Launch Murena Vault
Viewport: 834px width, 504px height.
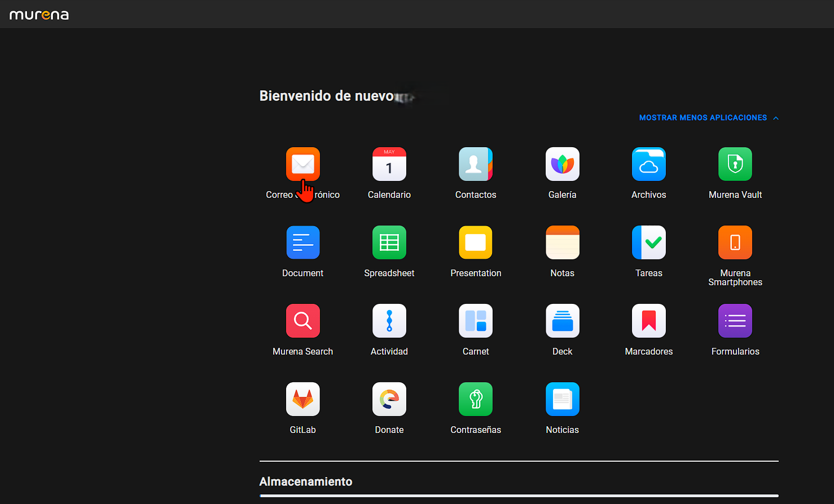(x=735, y=164)
